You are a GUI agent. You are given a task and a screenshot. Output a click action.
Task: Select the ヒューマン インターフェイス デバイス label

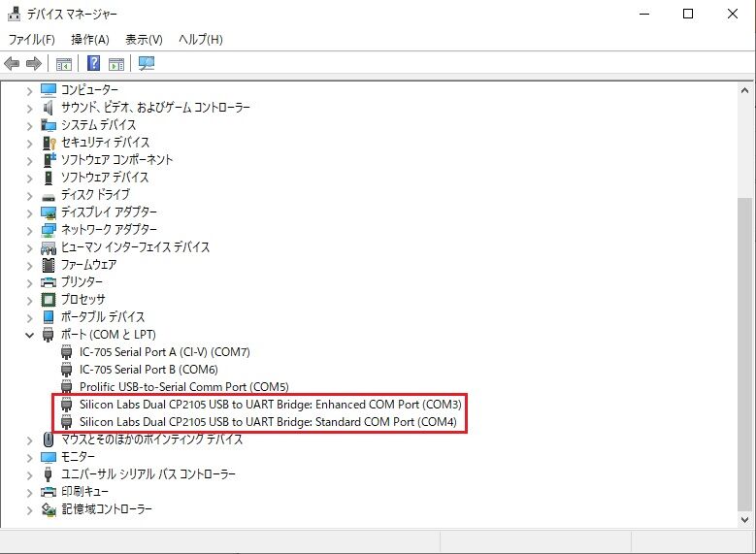click(x=135, y=247)
